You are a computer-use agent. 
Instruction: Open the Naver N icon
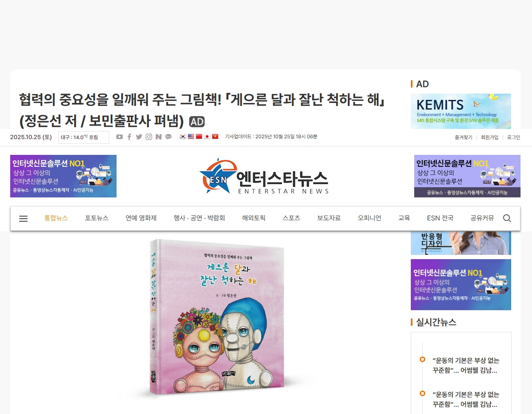pyautogui.click(x=159, y=137)
